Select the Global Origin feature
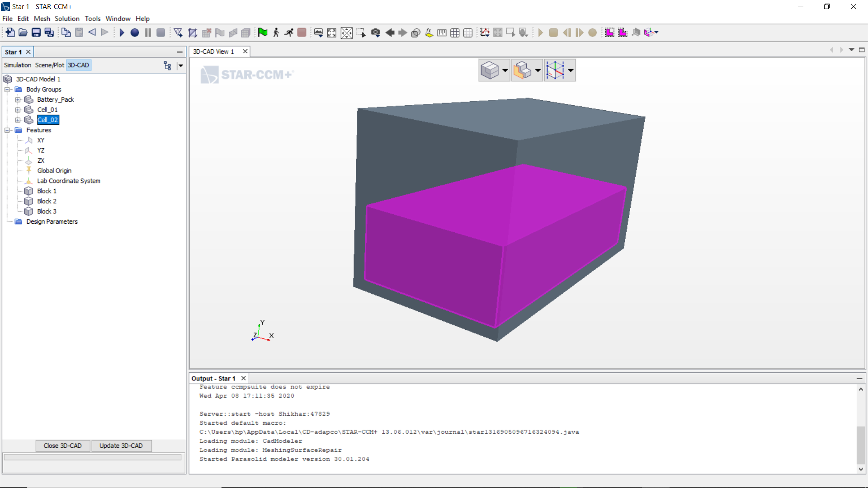The width and height of the screenshot is (868, 488). [54, 171]
